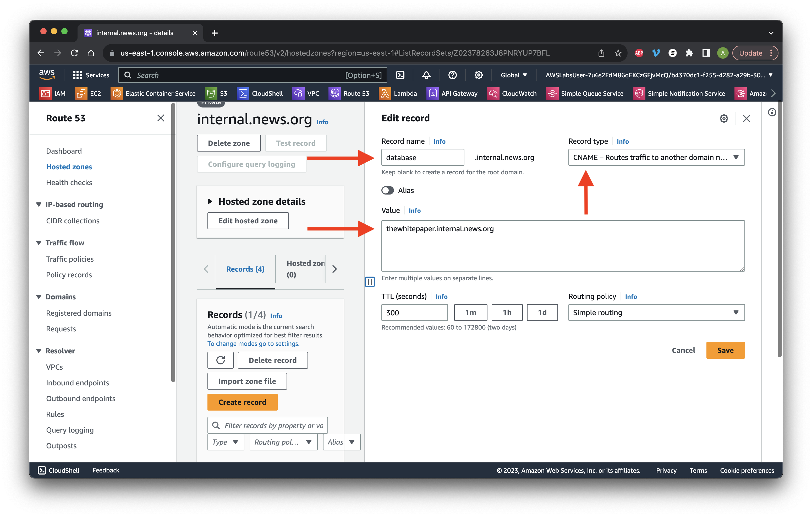Click Import zone file button
The image size is (812, 517).
point(247,381)
